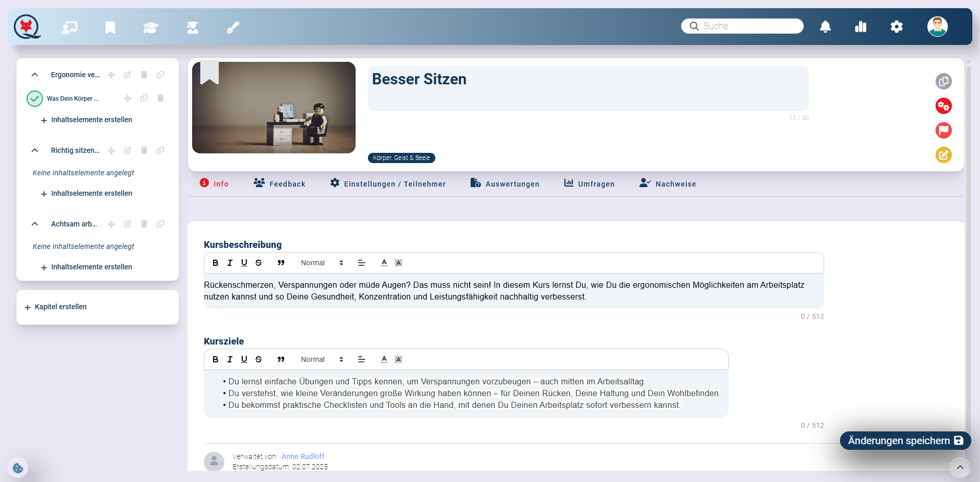Screen dimensions: 980x482
Task: Toggle strikethrough in Kursbeschreibung editor
Action: coord(259,263)
